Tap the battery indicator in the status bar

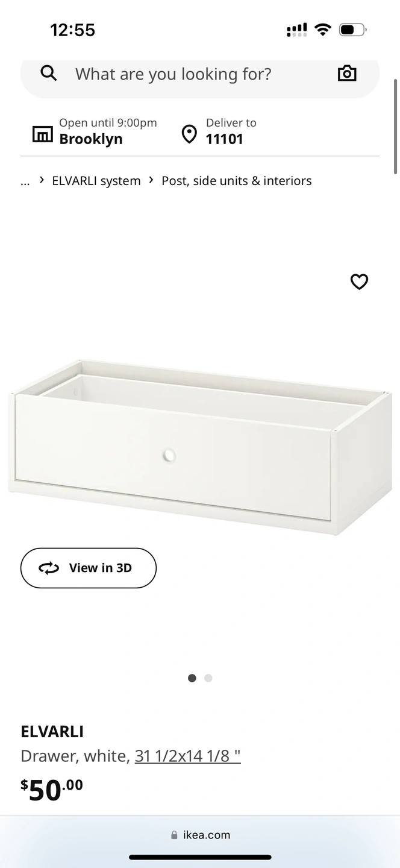click(352, 30)
